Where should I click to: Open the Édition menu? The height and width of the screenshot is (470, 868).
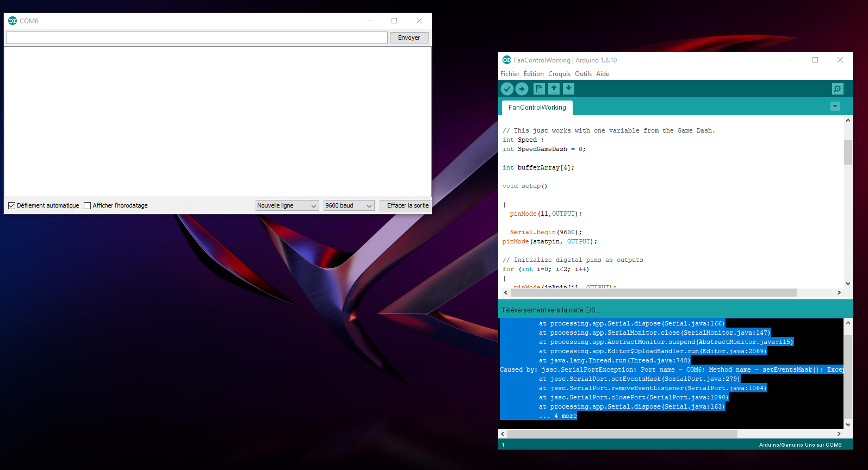(534, 74)
